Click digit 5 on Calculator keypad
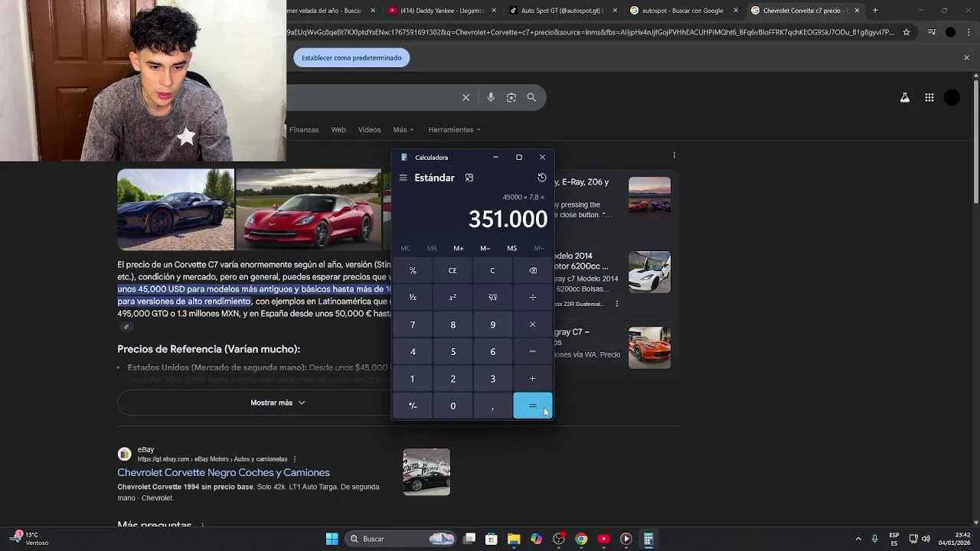Image resolution: width=980 pixels, height=551 pixels. [452, 351]
